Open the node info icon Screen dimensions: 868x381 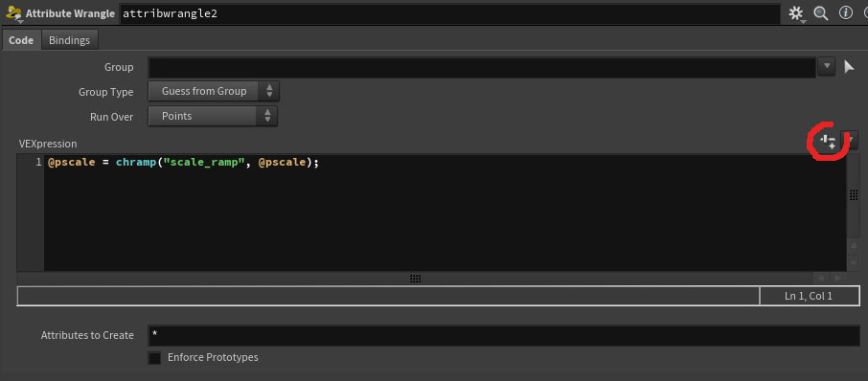846,13
